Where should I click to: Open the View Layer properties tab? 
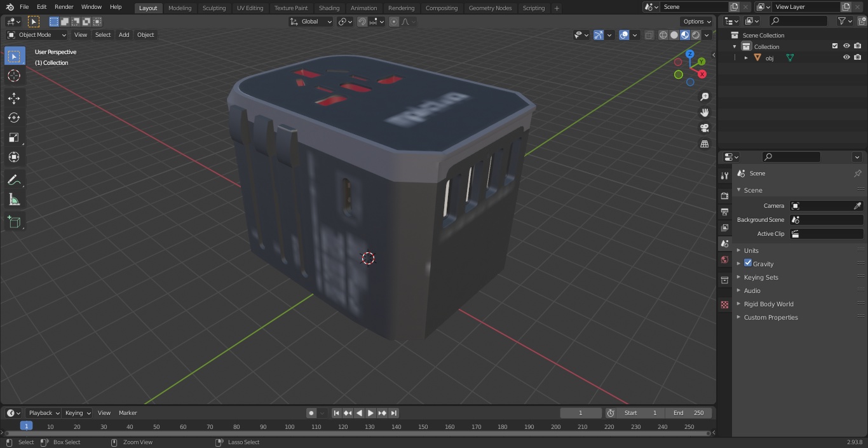point(724,227)
